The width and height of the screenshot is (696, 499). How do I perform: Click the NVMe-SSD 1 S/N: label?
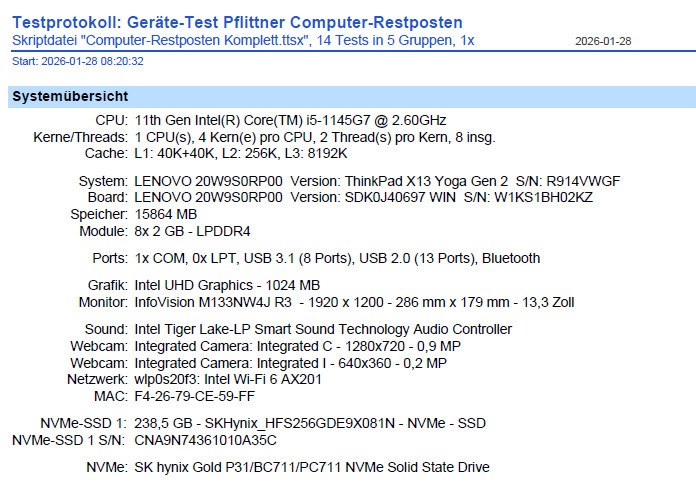tap(69, 440)
